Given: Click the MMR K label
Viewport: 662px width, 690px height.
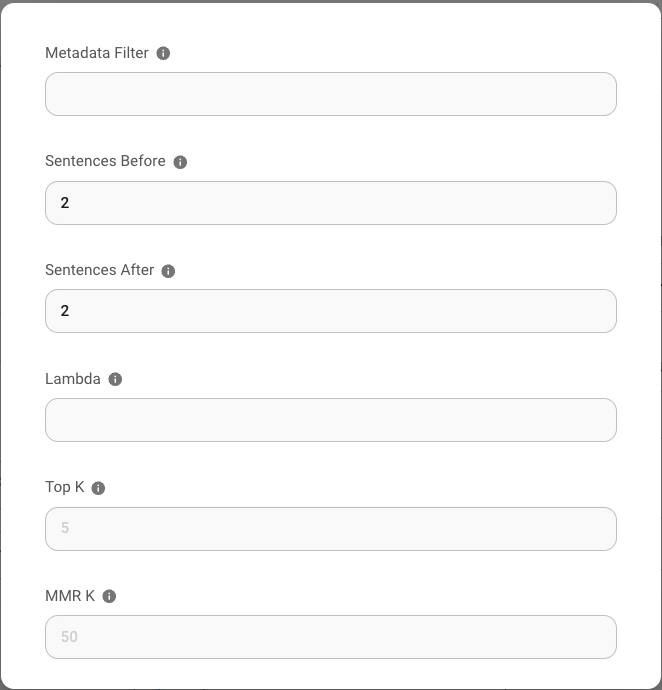Looking at the screenshot, I should pos(70,596).
